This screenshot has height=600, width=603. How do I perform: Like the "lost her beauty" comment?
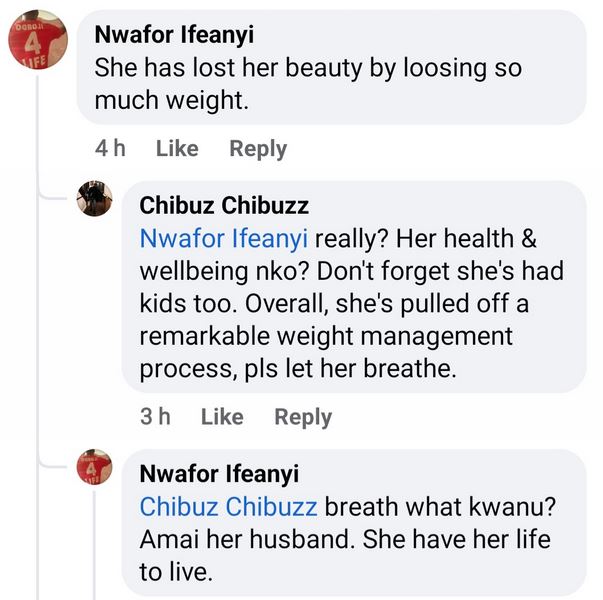(177, 149)
